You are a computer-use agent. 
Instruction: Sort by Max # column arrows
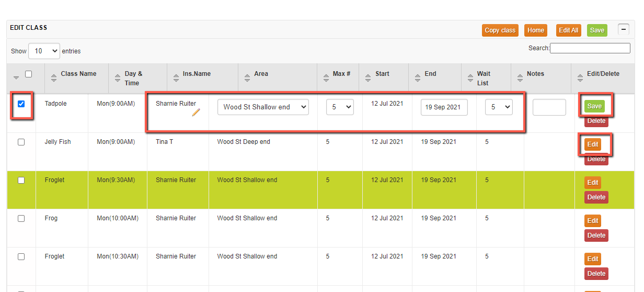326,78
